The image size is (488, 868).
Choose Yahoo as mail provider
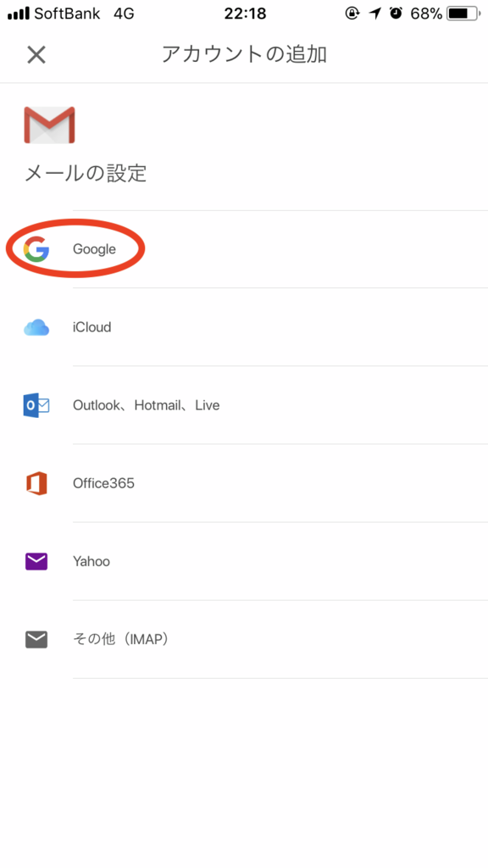[91, 561]
